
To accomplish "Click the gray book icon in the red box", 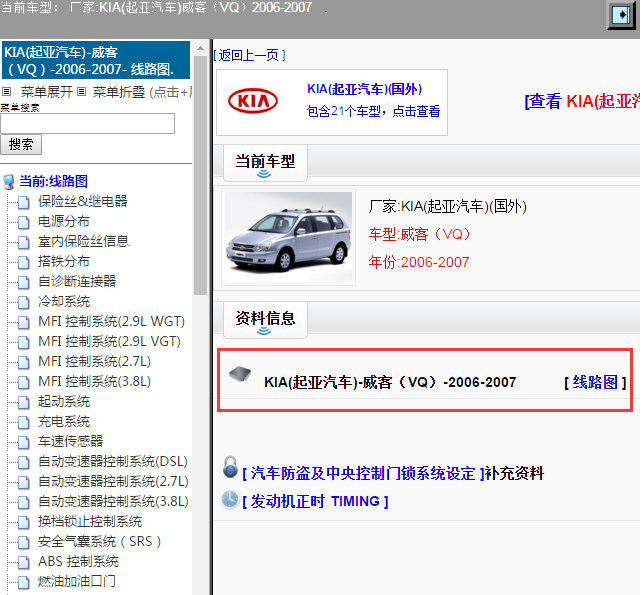I will click(x=240, y=374).
